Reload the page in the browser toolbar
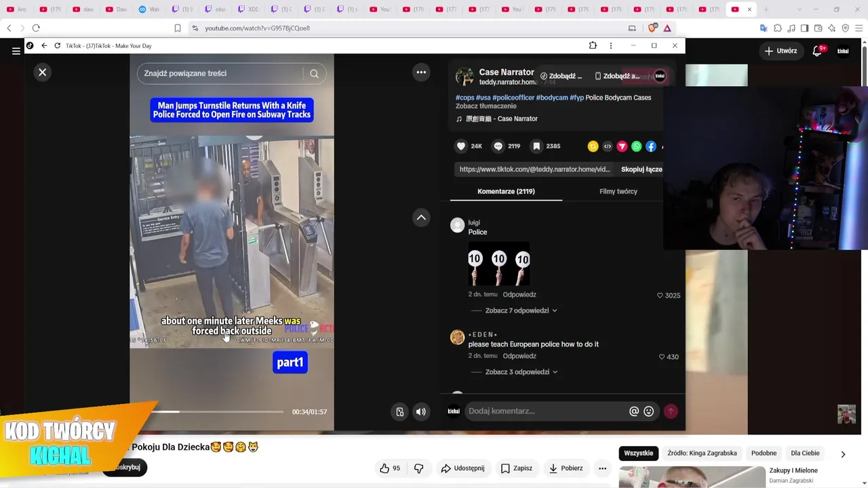The width and height of the screenshot is (868, 488). coord(36,28)
